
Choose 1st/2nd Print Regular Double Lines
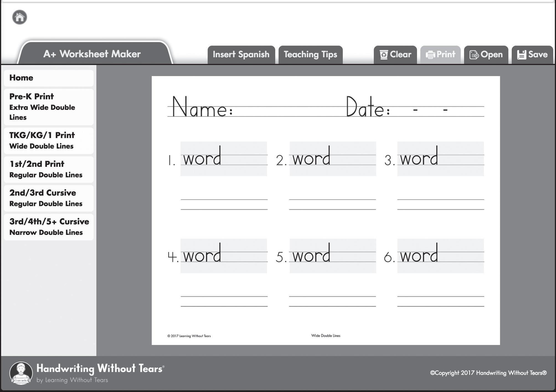(x=49, y=169)
